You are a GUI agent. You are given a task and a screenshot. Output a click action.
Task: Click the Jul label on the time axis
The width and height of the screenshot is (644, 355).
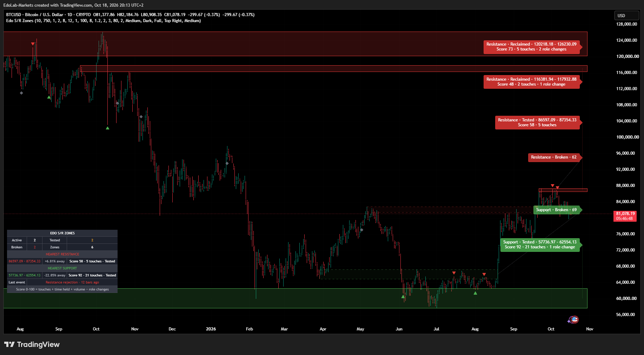tap(436, 329)
